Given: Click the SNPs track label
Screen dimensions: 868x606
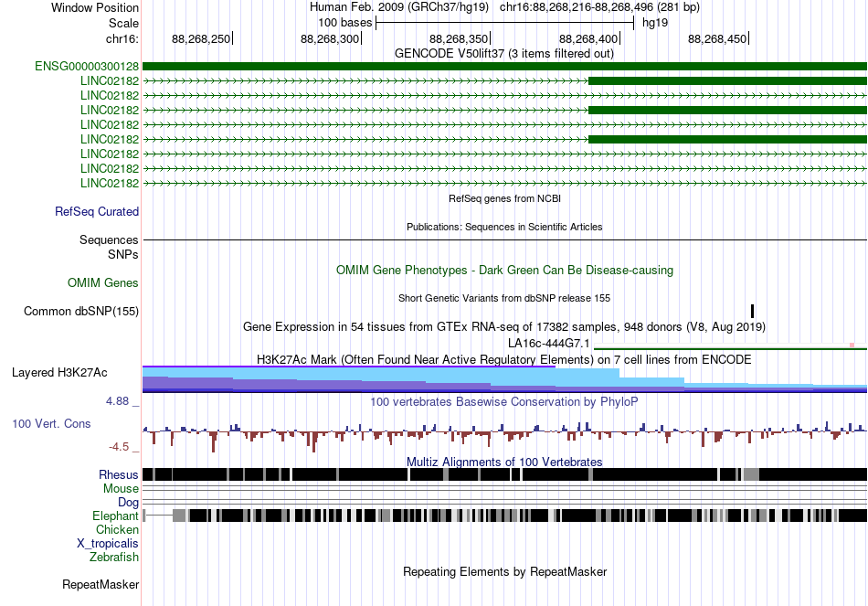Looking at the screenshot, I should pos(123,255).
